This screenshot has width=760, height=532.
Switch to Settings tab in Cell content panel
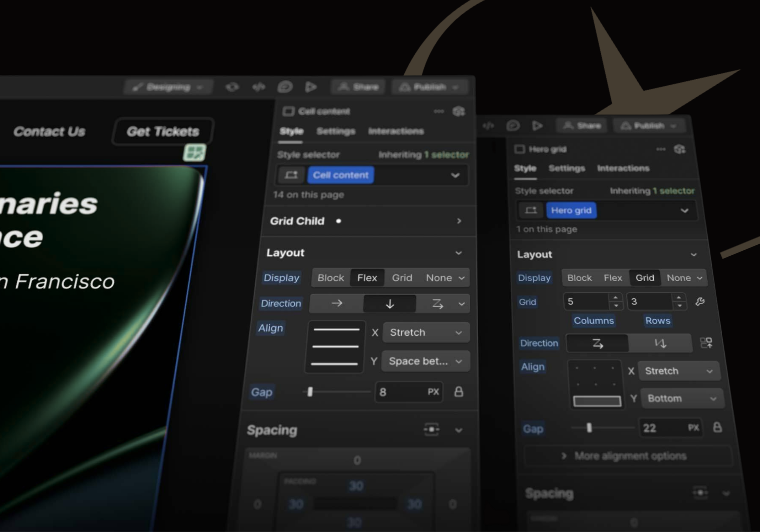click(x=335, y=131)
